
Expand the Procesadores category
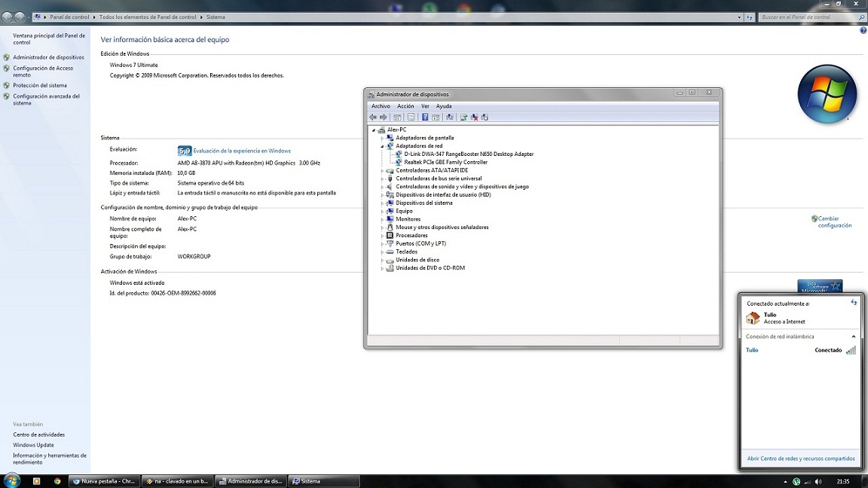pos(382,236)
